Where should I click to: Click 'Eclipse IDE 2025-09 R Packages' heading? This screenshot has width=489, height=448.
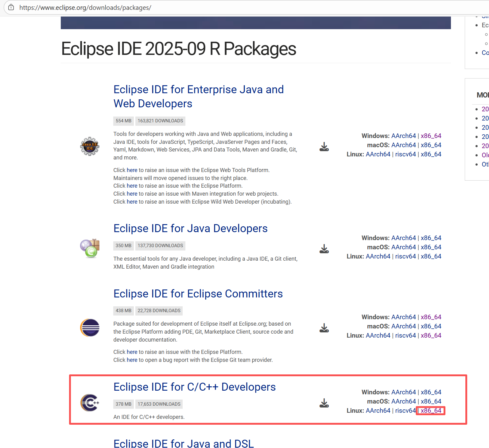[x=179, y=49]
